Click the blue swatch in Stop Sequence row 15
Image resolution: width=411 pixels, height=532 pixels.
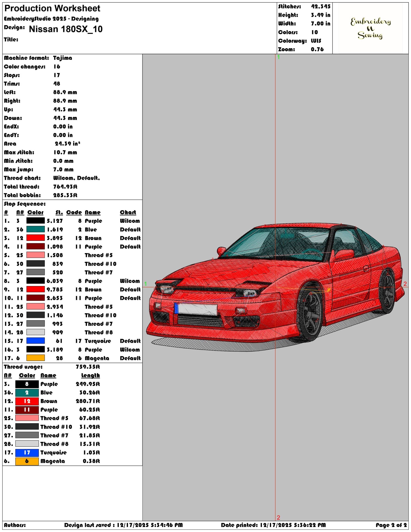click(x=36, y=341)
